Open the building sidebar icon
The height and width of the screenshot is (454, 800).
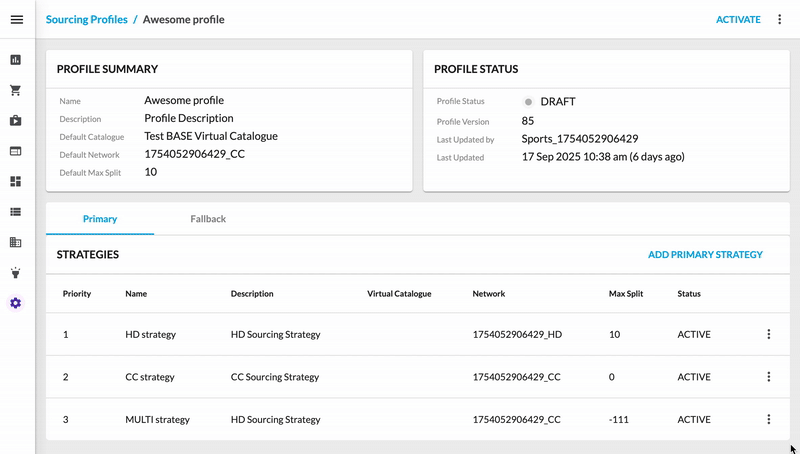point(16,242)
